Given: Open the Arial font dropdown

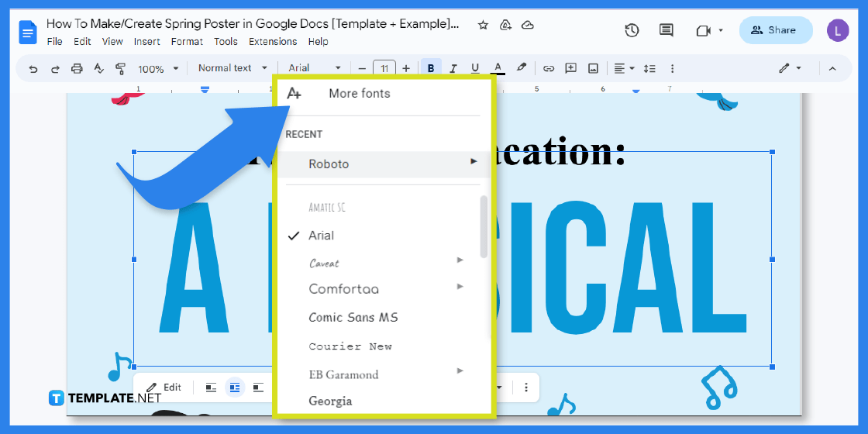Looking at the screenshot, I should 315,68.
